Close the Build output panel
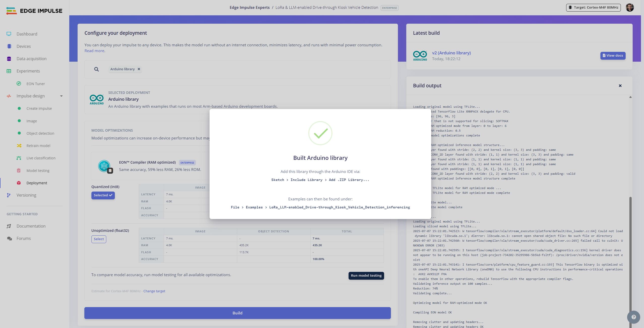 tap(620, 86)
